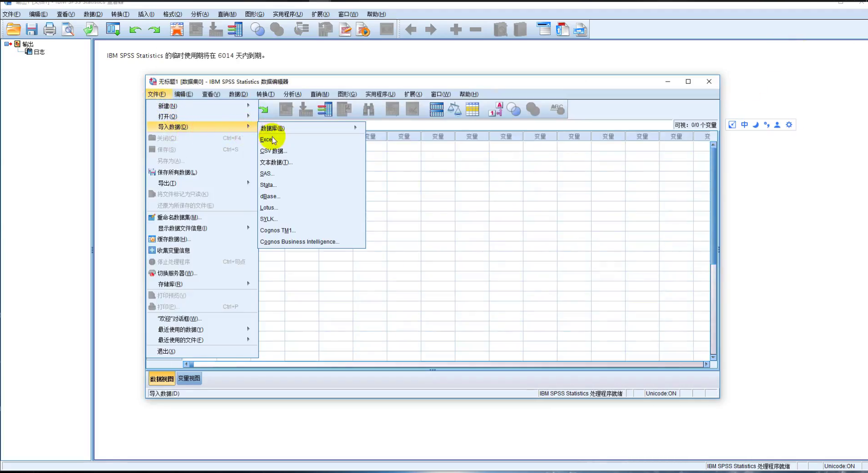Switch to the 变量视图 tab

pos(189,378)
